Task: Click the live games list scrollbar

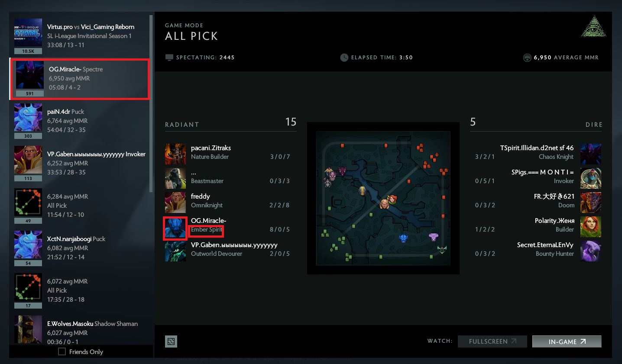Action: (151, 103)
